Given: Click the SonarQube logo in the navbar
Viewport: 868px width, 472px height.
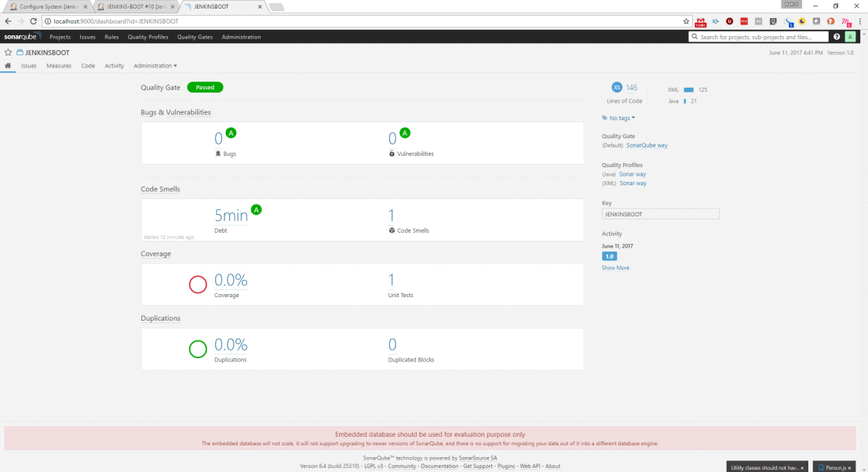Looking at the screenshot, I should (x=23, y=37).
